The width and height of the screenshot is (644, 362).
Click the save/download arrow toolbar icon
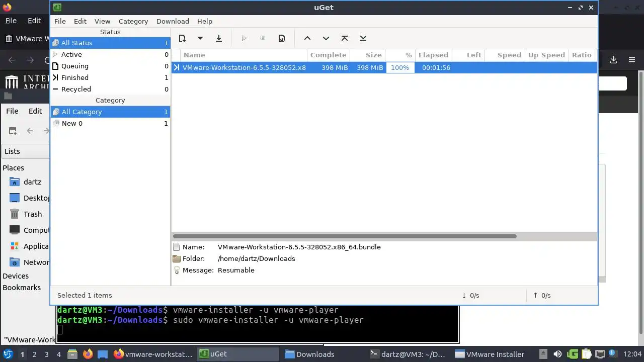click(219, 38)
